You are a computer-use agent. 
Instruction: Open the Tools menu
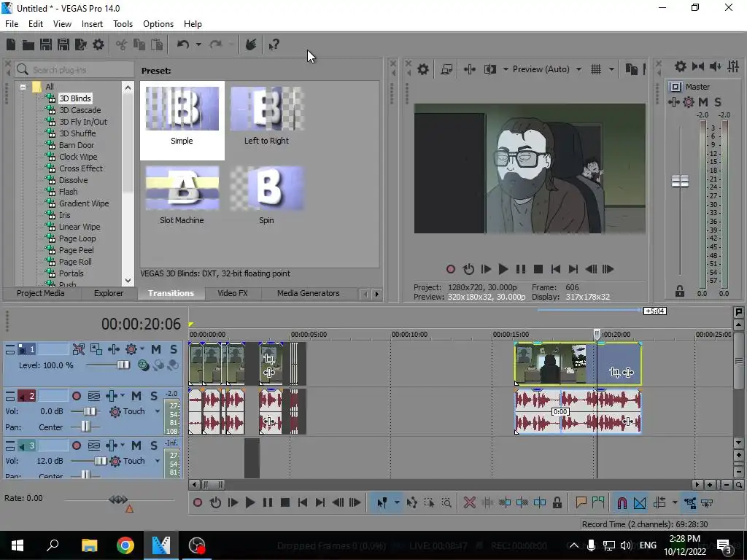(123, 24)
